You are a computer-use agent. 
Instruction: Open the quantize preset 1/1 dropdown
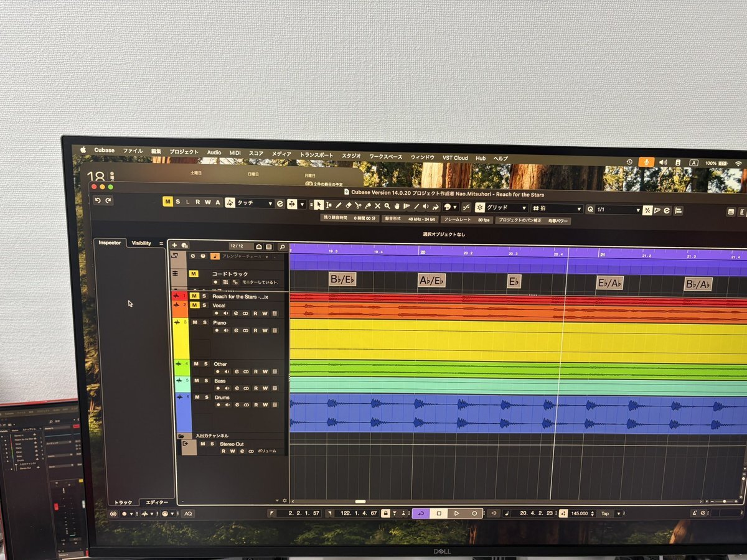coord(618,210)
